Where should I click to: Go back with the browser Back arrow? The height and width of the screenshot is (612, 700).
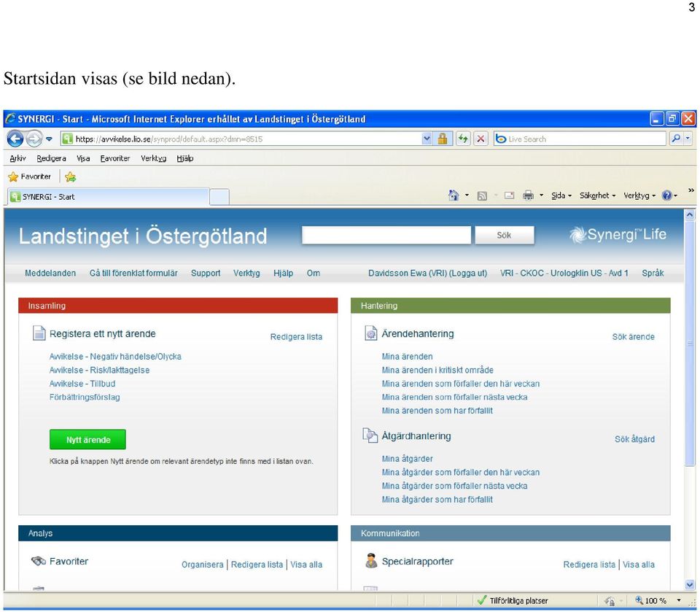[15, 139]
